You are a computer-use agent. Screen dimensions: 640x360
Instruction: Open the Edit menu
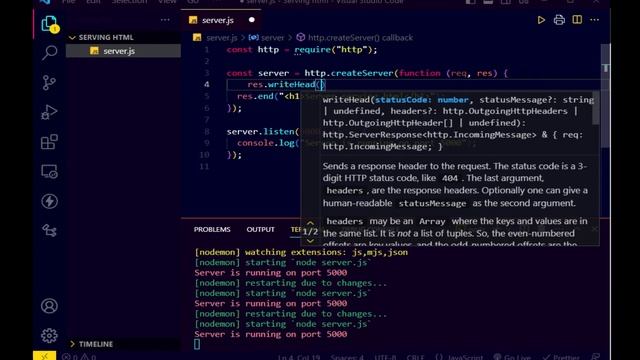tap(93, 2)
